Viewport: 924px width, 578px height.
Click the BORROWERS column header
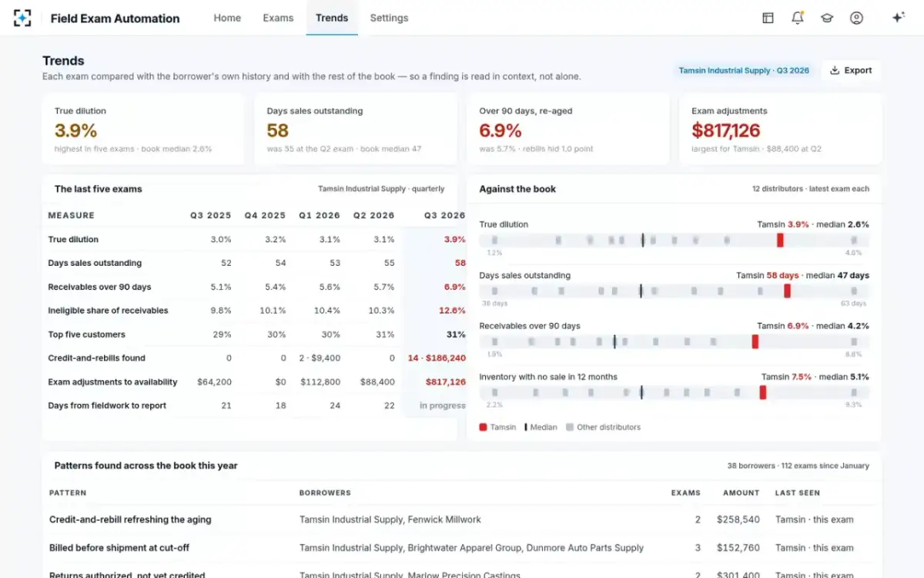pyautogui.click(x=325, y=493)
